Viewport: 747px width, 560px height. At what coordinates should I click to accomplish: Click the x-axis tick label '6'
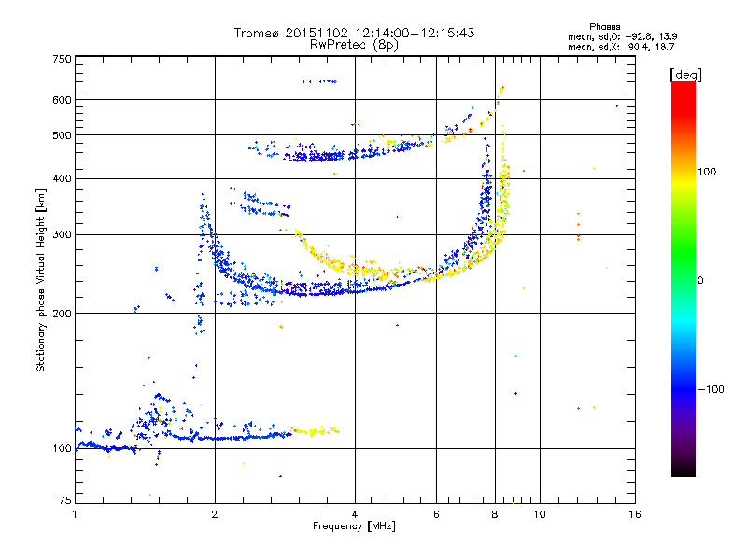point(436,514)
